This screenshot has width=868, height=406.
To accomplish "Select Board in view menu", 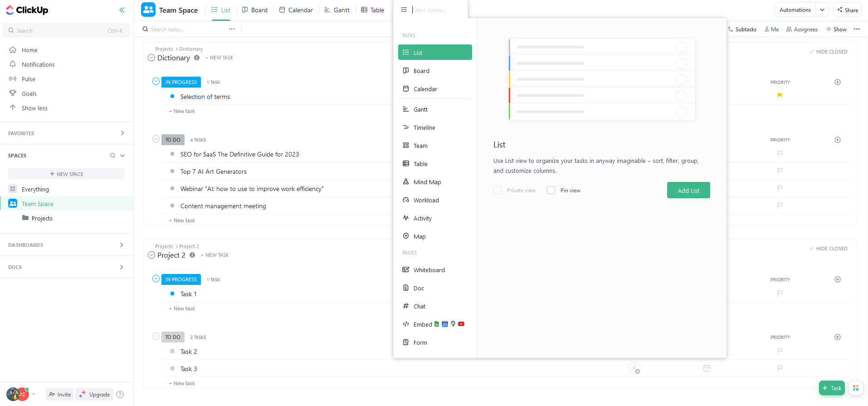I will coord(435,71).
